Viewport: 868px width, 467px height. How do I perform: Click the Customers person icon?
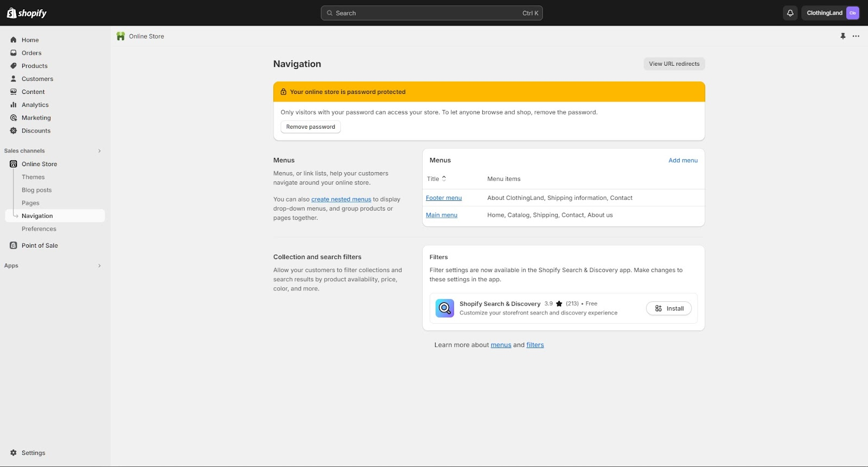[14, 79]
